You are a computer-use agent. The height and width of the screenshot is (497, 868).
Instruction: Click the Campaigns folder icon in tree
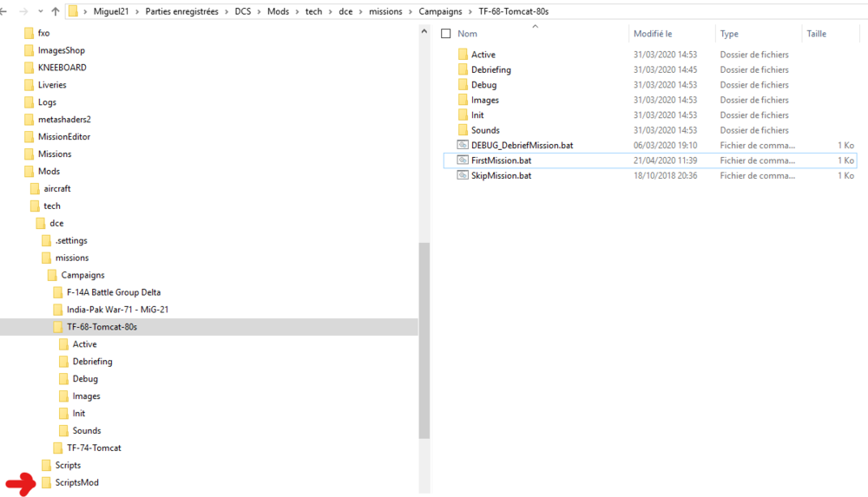[52, 275]
